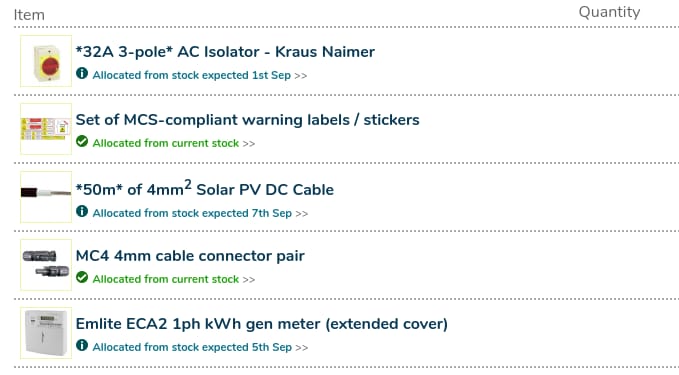Open the AC Isolator product thumbnail
Viewport: 679px width, 375px height.
click(x=46, y=61)
